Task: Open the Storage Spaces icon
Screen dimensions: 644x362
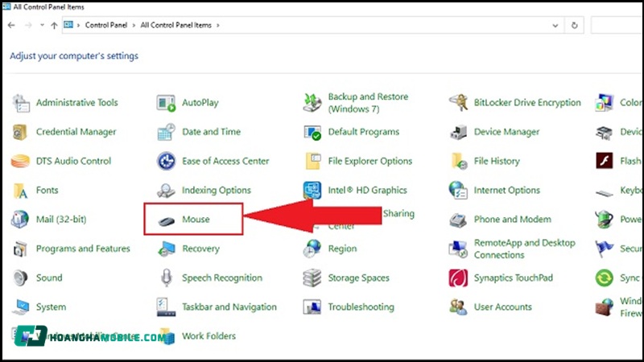Action: [x=312, y=278]
